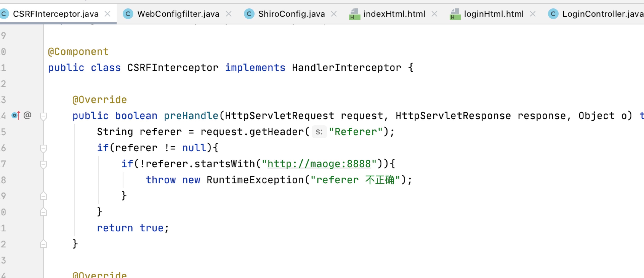Click the WebConfigfilter.java class icon
Image resolution: width=644 pixels, height=278 pixels.
point(128,14)
